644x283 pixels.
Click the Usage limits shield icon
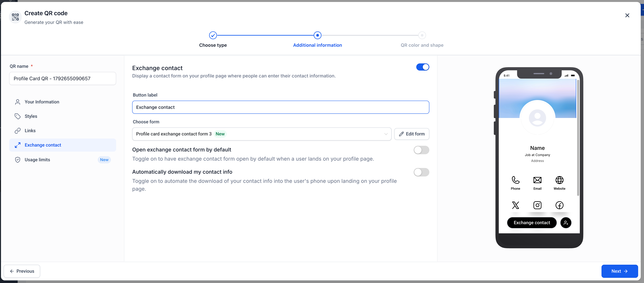click(17, 160)
